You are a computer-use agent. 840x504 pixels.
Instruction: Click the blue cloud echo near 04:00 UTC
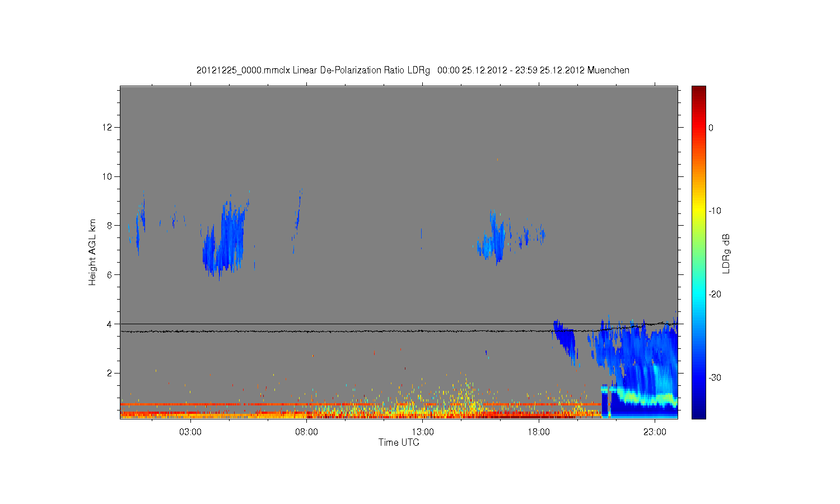click(x=224, y=241)
